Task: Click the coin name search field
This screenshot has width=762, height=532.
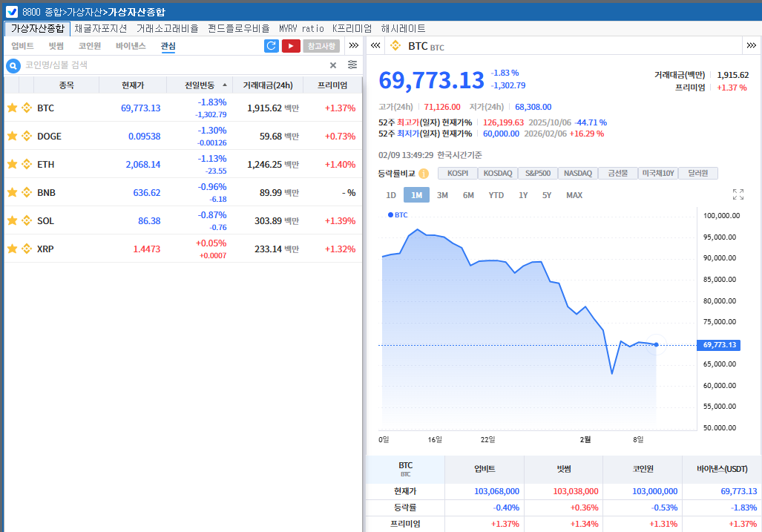Action: [171, 65]
